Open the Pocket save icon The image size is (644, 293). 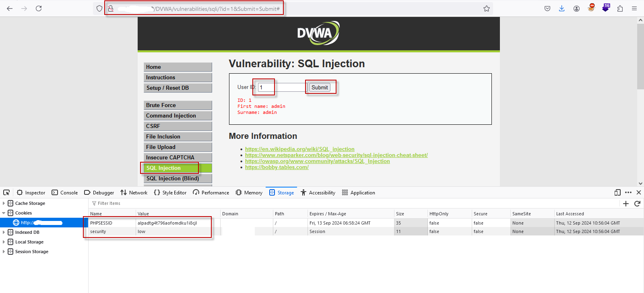[x=547, y=8]
